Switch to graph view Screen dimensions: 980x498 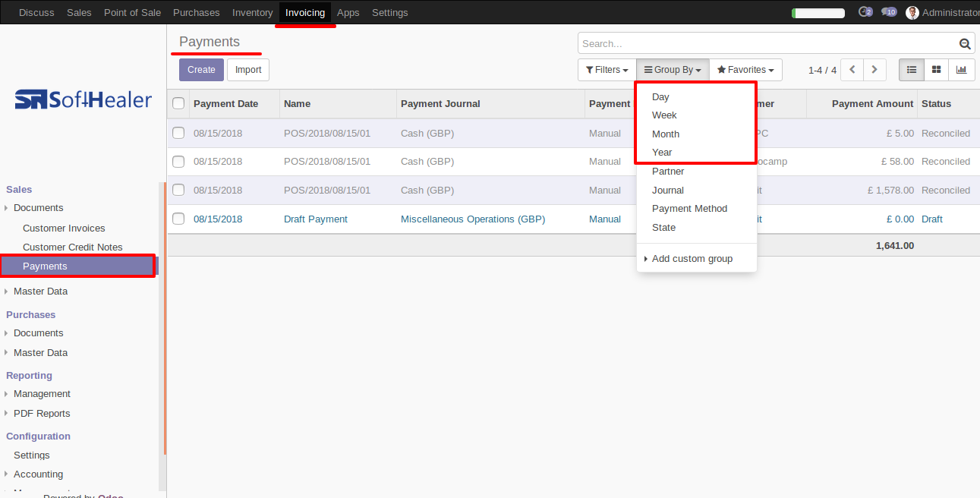coord(962,70)
